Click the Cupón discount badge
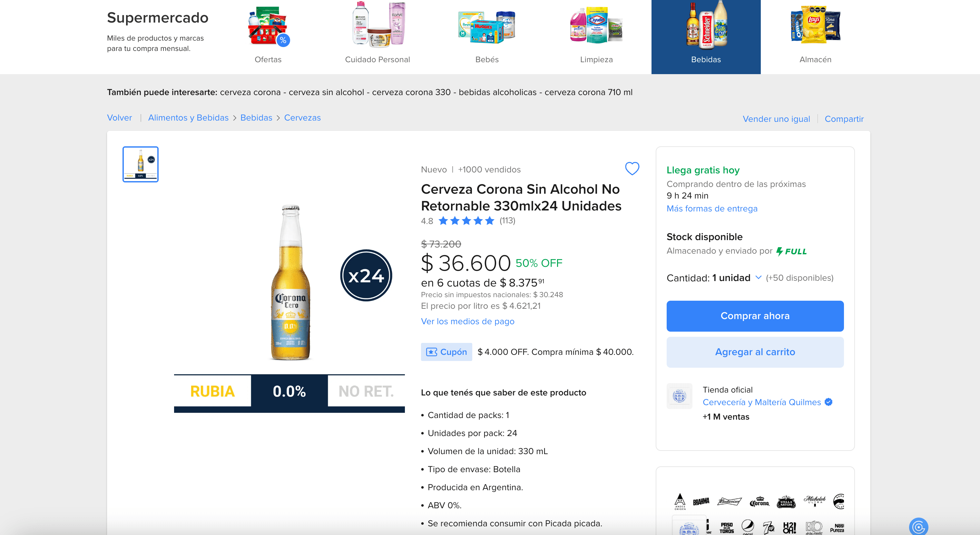 (446, 352)
